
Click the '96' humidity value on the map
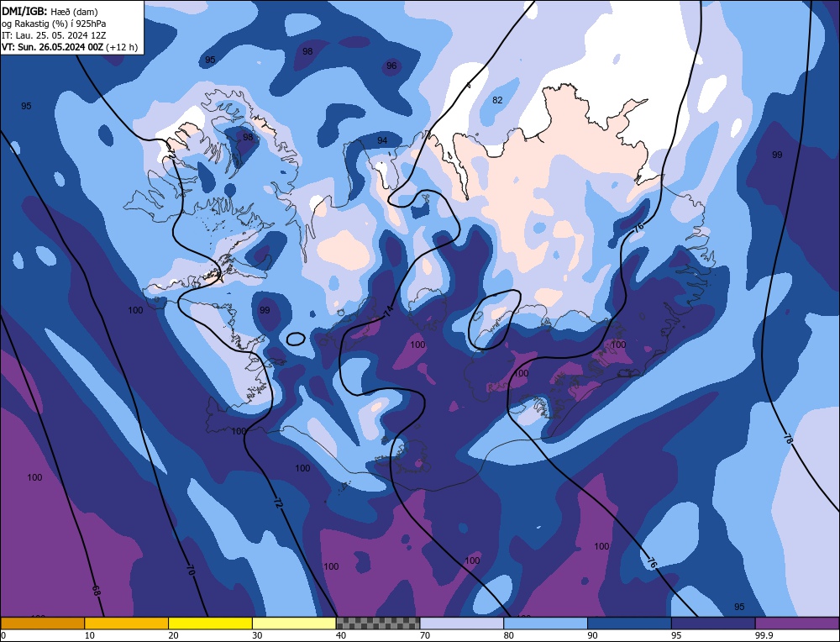tap(391, 66)
